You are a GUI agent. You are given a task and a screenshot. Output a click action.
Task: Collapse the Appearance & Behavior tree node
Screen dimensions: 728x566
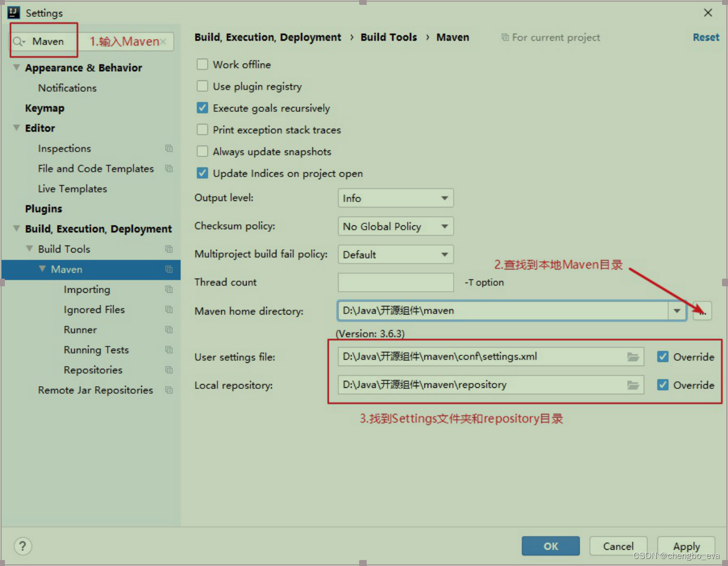click(17, 67)
